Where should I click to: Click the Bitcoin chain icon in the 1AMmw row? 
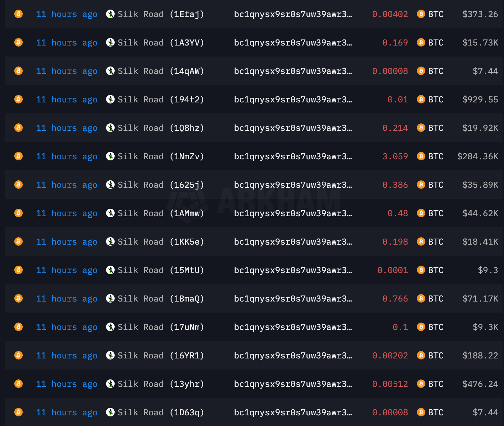[x=19, y=213]
